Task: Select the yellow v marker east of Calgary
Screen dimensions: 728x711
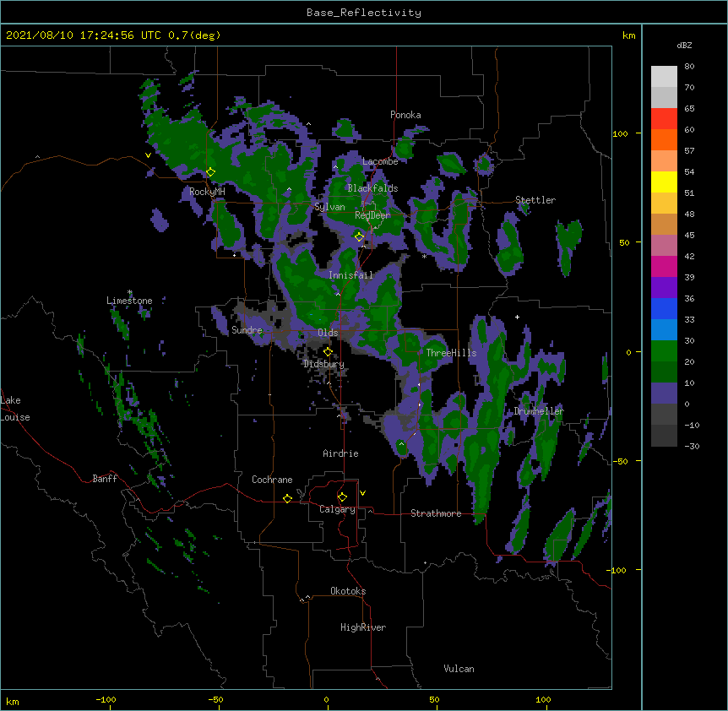Action: tap(362, 493)
